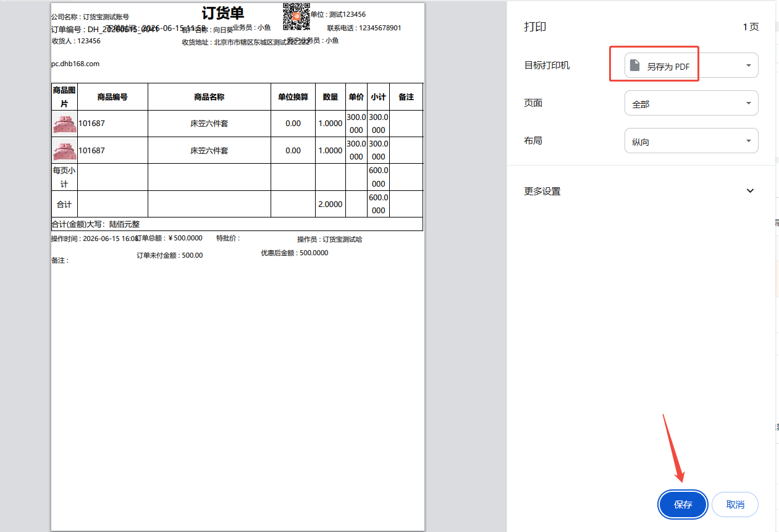Click the first product thumbnail image
Image resolution: width=779 pixels, height=532 pixels.
point(64,124)
